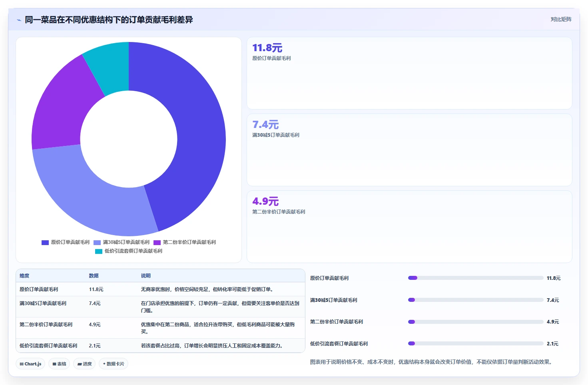
Task: Select the purple doughnut segment
Action: (62, 108)
